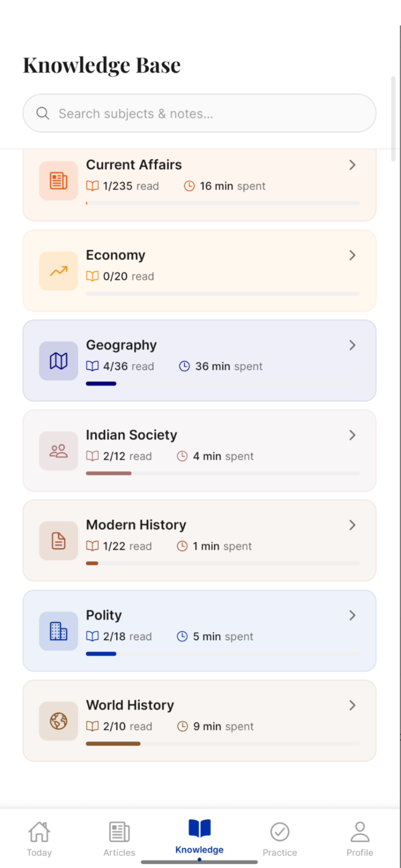Viewport: 401px width, 868px height.
Task: Expand the Polity subject chevron
Action: click(352, 616)
